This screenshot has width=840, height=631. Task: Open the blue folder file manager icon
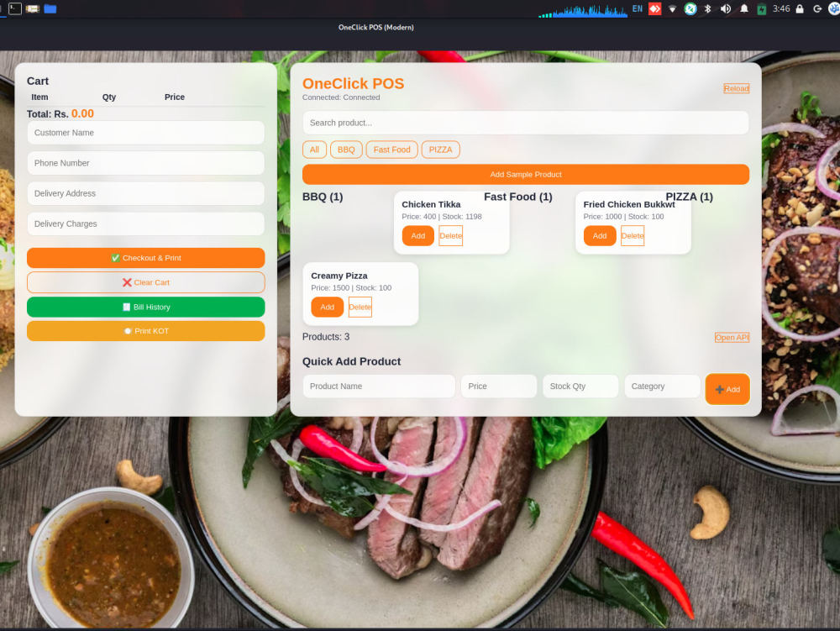coord(50,8)
